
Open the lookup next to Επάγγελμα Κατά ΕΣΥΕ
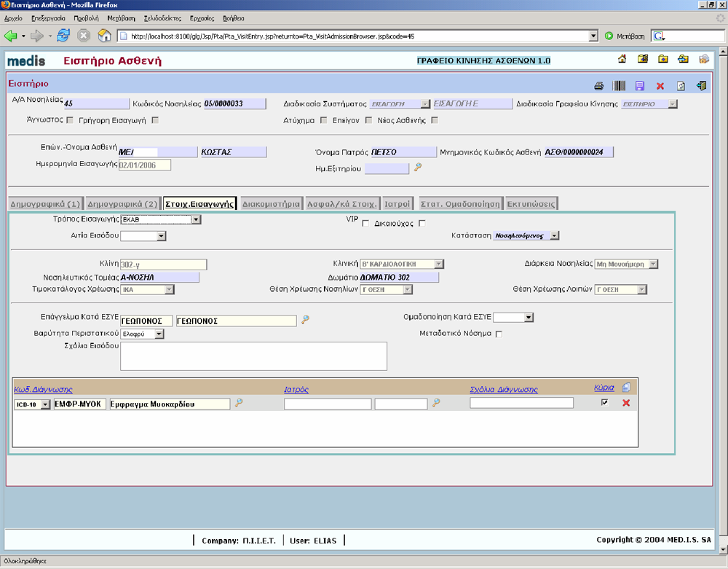click(306, 320)
